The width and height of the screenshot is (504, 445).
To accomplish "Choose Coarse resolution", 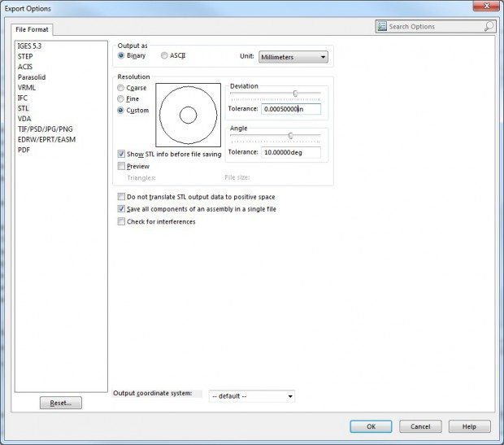I will (122, 88).
